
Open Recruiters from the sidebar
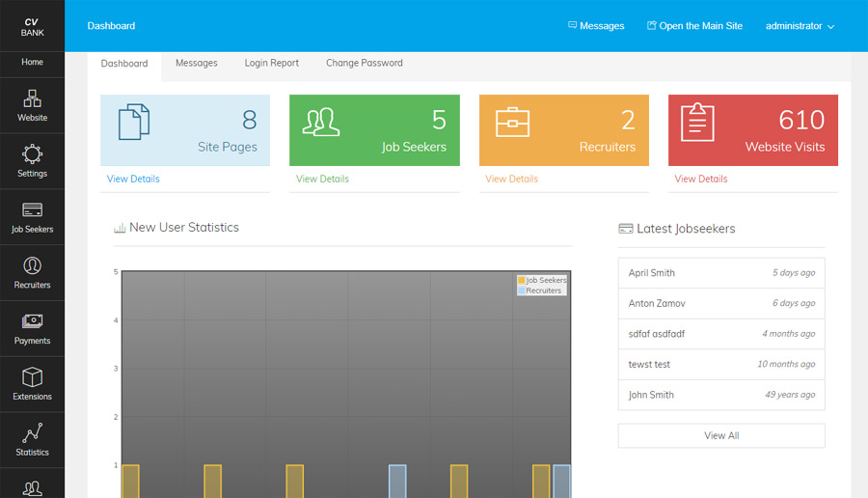click(32, 272)
